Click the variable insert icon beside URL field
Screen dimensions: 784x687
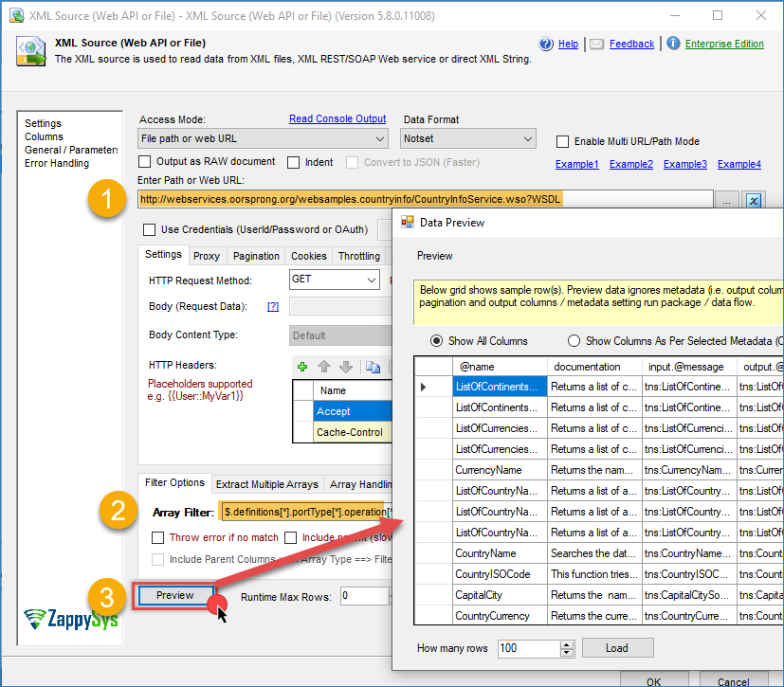[x=755, y=200]
